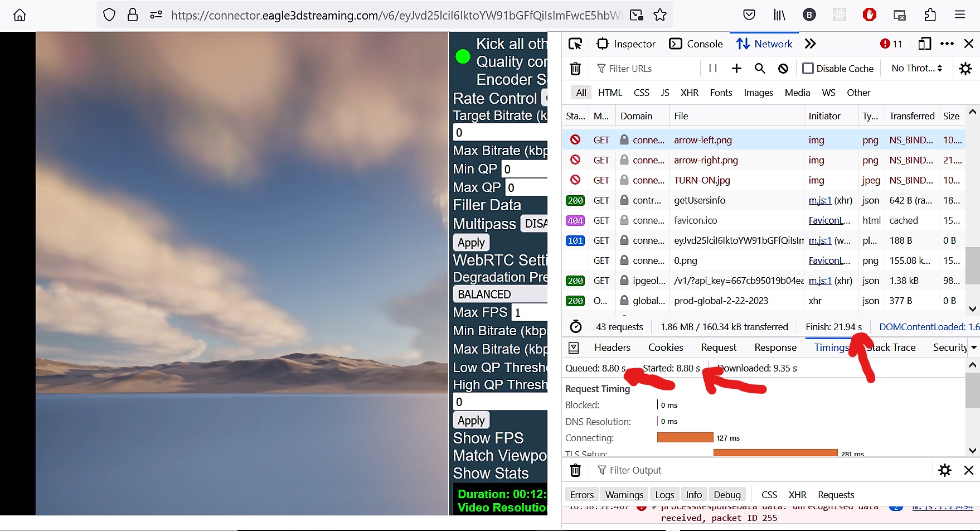Click the Apply button under Multipass
This screenshot has height=531, width=980.
[x=471, y=243]
